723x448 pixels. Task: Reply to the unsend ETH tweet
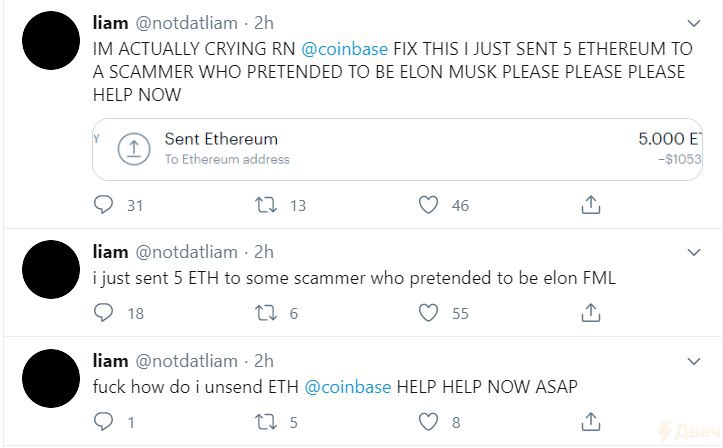(103, 422)
